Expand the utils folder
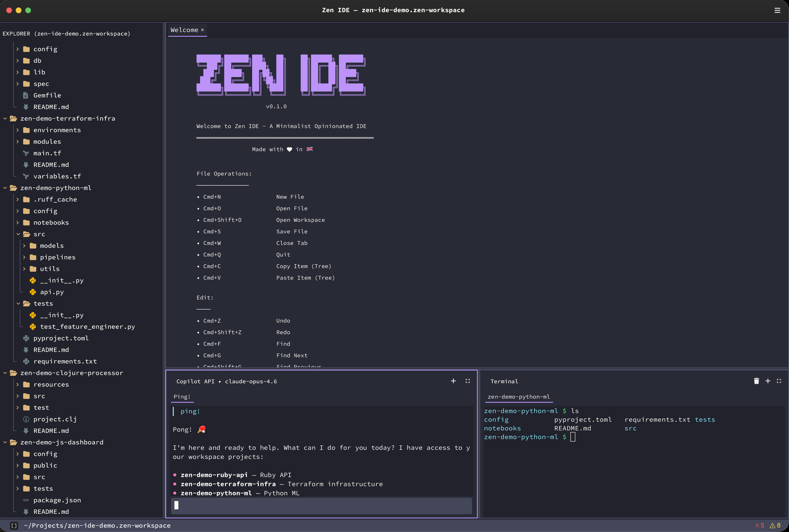Image resolution: width=789 pixels, height=532 pixels. point(24,269)
